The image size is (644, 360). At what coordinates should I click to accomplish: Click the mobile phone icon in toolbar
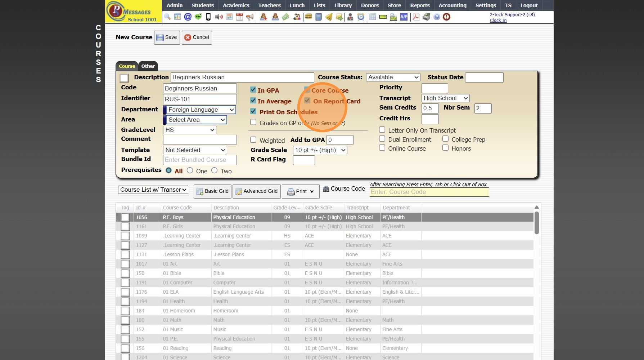[x=208, y=17]
